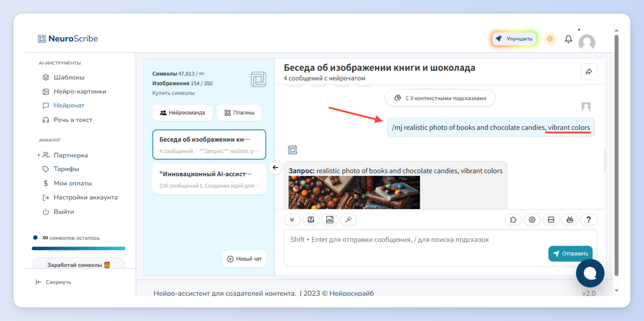Collapse chat list with left arrow
The width and height of the screenshot is (644, 321).
275,167
